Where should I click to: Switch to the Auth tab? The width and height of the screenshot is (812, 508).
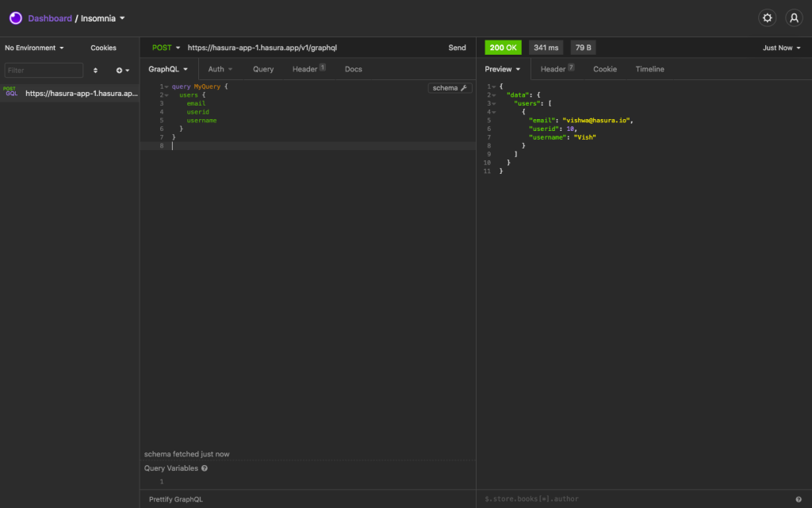point(220,69)
